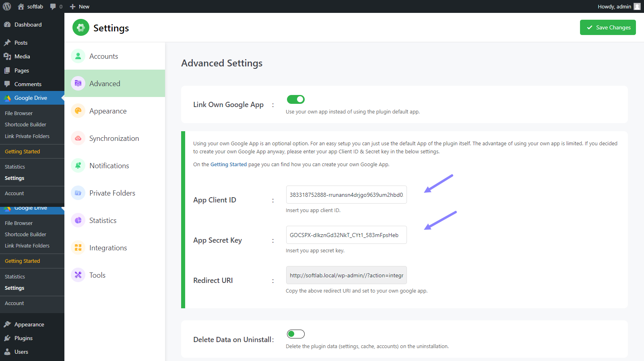The height and width of the screenshot is (361, 644).
Task: Click the Advanced Settings heading
Action: [x=222, y=63]
